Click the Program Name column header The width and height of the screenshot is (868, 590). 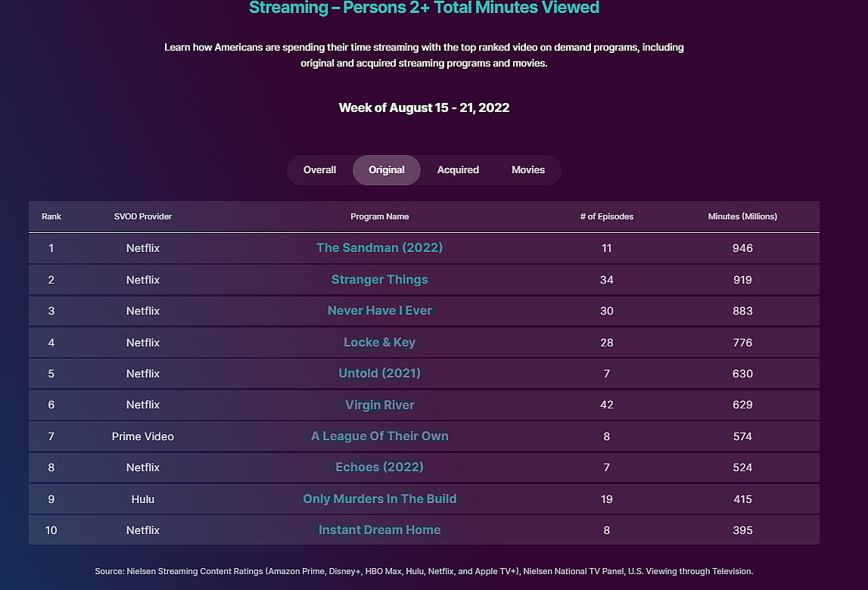coord(379,216)
